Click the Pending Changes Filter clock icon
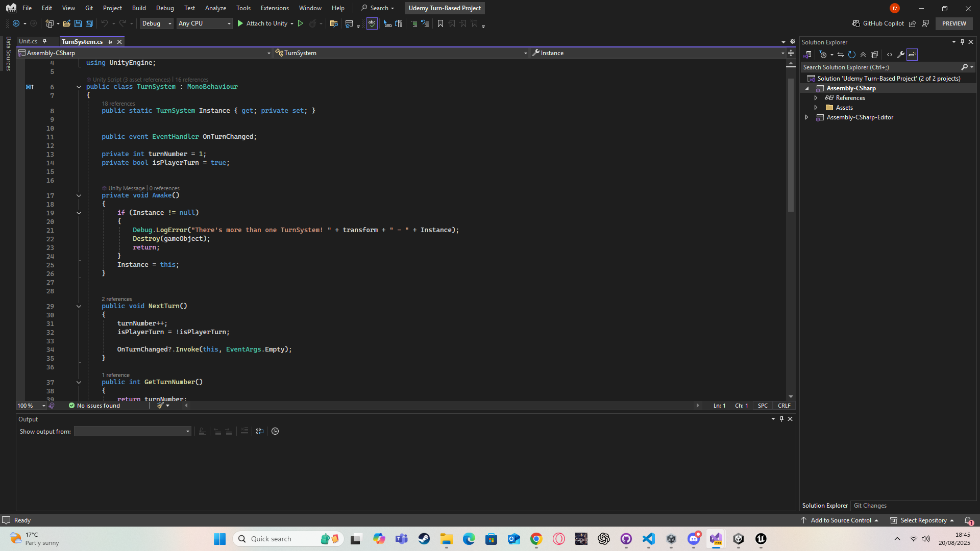The height and width of the screenshot is (551, 980). tap(823, 55)
